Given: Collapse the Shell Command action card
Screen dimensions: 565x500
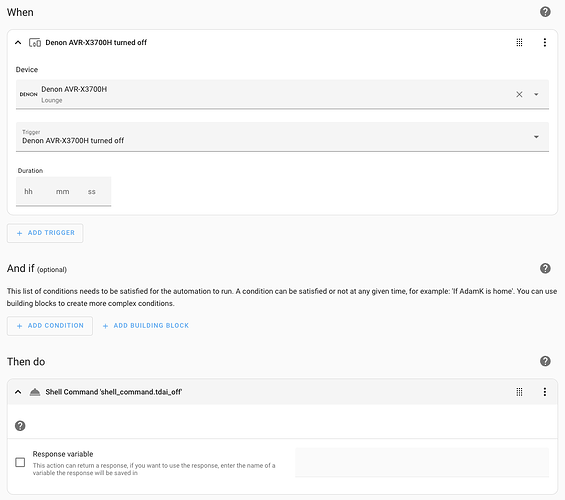Looking at the screenshot, I should tap(18, 392).
